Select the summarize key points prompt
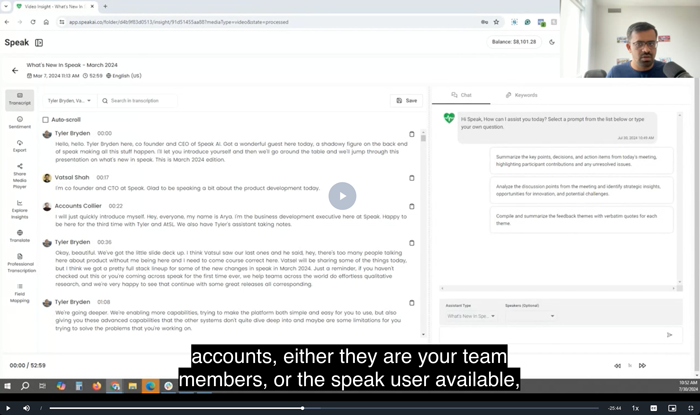 pos(581,161)
